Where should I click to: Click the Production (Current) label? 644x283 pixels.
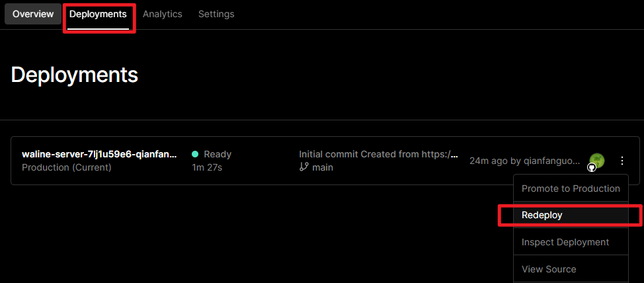[67, 167]
